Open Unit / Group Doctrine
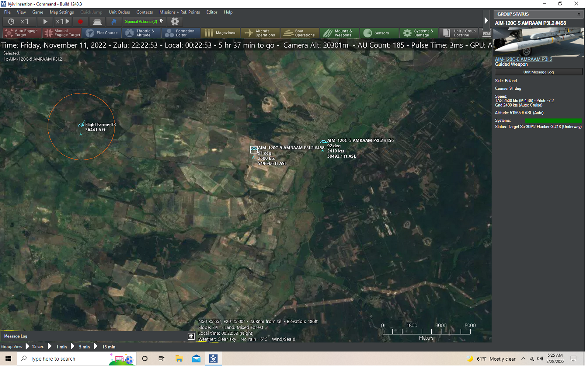 coord(459,33)
